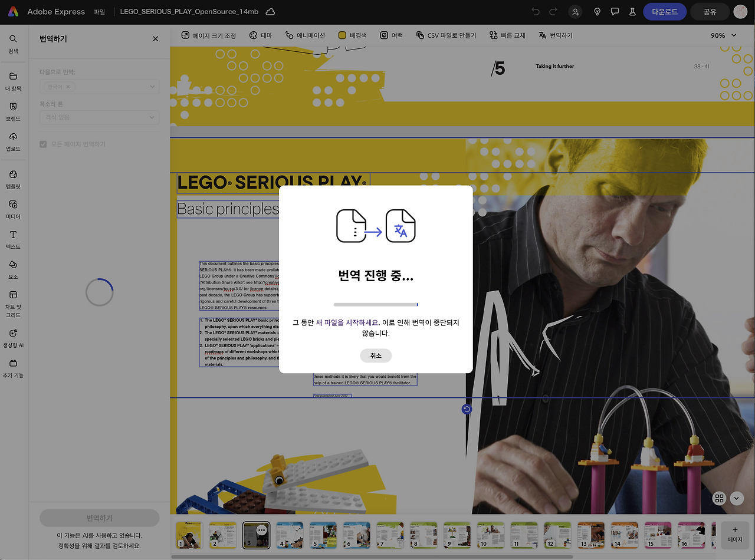Viewport: 755px width, 560px height.
Task: Click the 다운로드 button
Action: (x=665, y=12)
